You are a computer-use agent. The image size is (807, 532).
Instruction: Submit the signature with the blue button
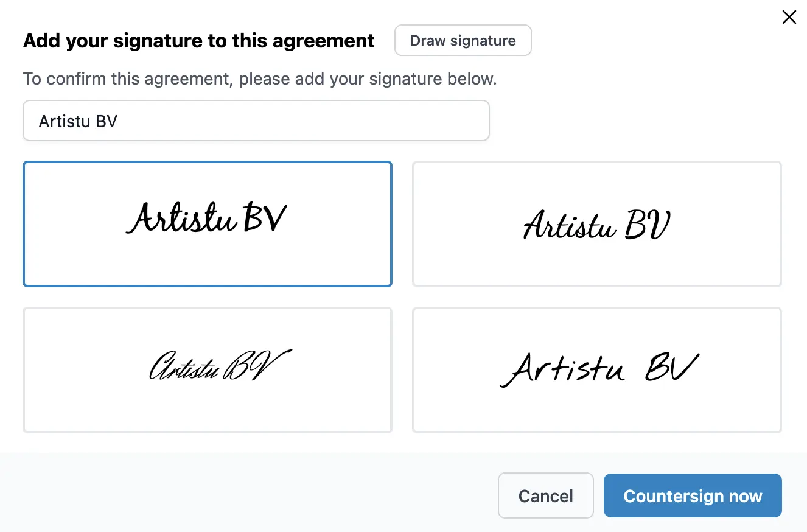[693, 495]
